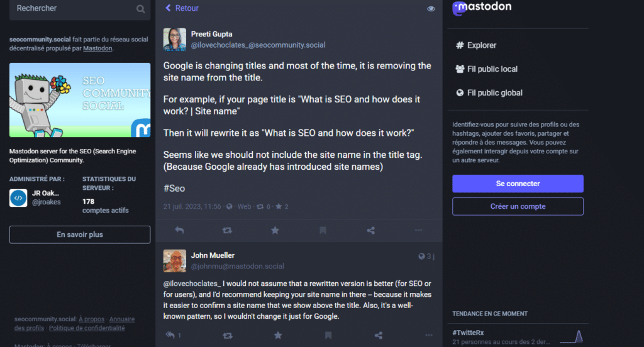Favorite Preeti Gupta's post with star
This screenshot has height=347, width=644.
(275, 231)
